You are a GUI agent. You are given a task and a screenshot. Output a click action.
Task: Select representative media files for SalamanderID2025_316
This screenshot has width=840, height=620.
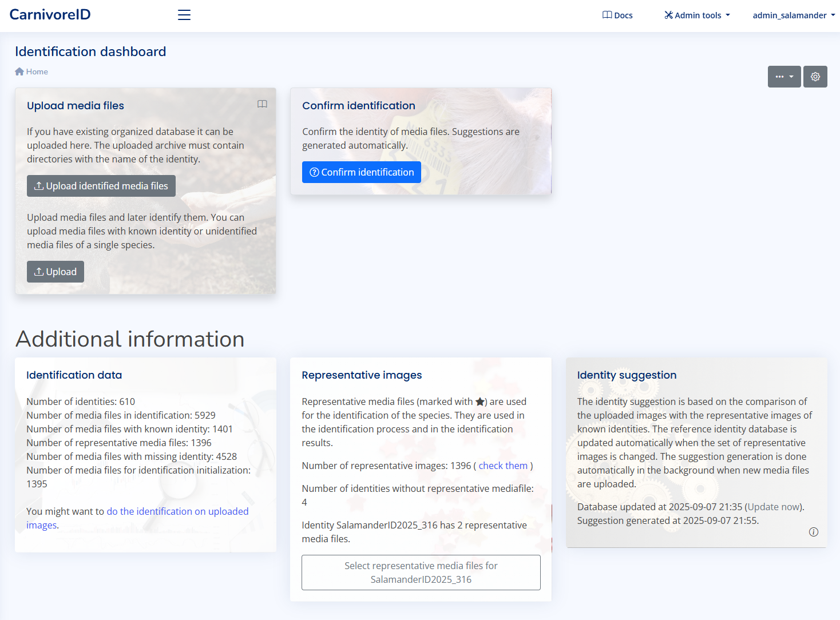point(421,572)
